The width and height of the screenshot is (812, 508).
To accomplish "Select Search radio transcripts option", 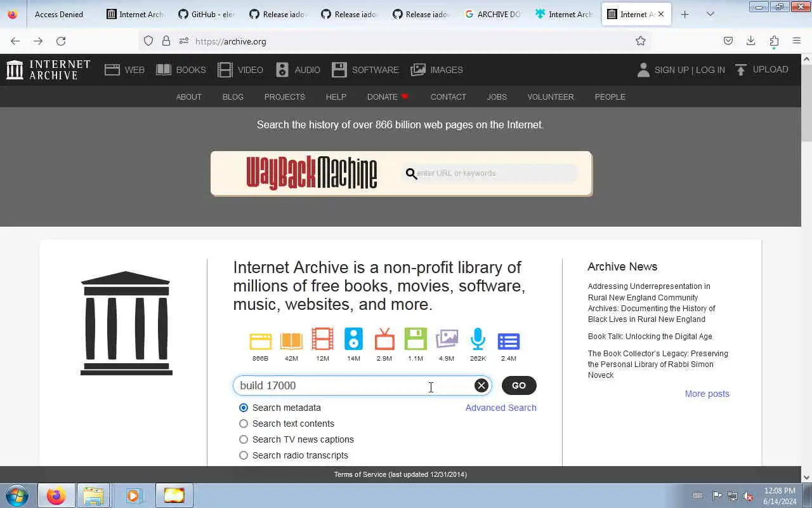I will pos(244,455).
